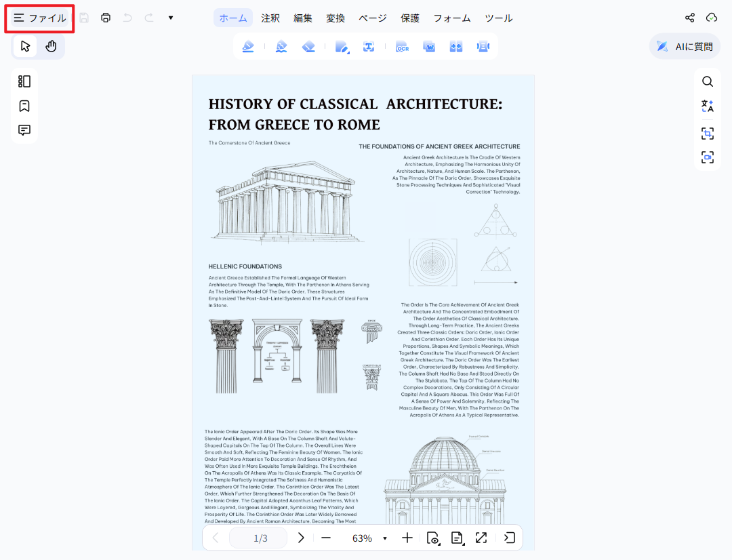Click the AIに質問 button
732x560 pixels.
pos(685,46)
